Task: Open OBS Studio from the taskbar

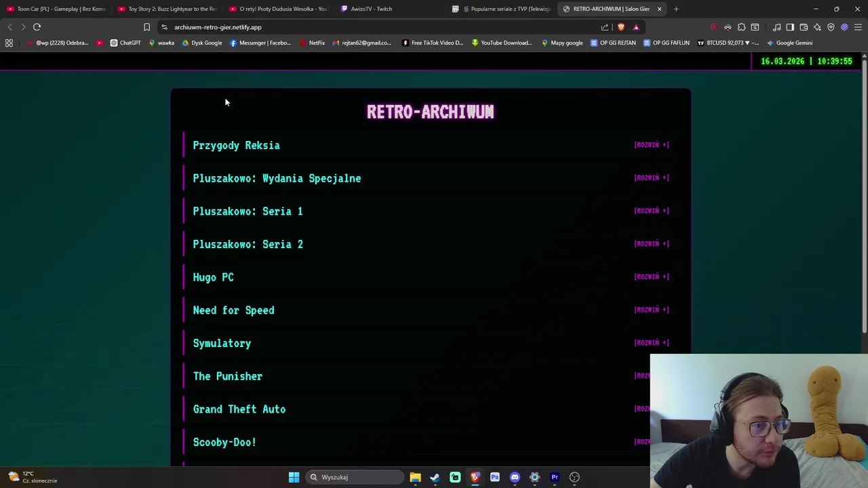Action: click(x=574, y=477)
